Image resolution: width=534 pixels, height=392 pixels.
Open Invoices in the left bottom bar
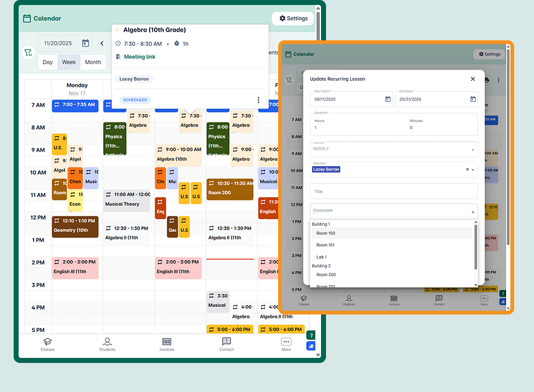click(x=166, y=344)
